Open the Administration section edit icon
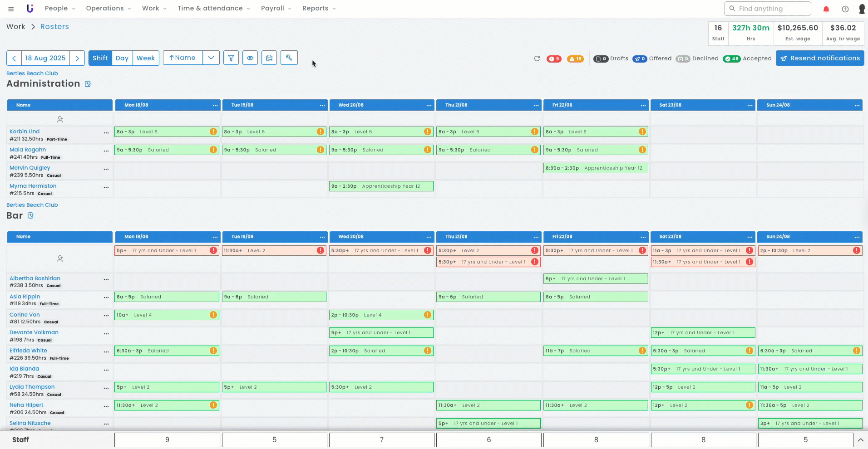The image size is (868, 449). [x=88, y=84]
